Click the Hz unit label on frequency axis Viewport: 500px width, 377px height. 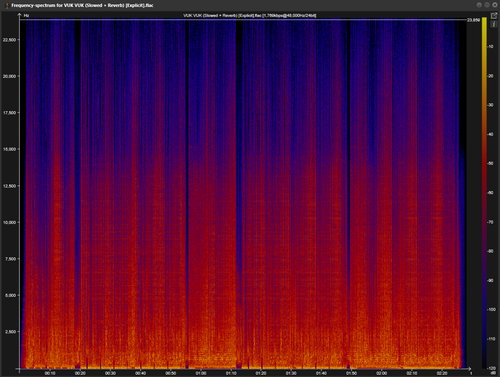(26, 15)
